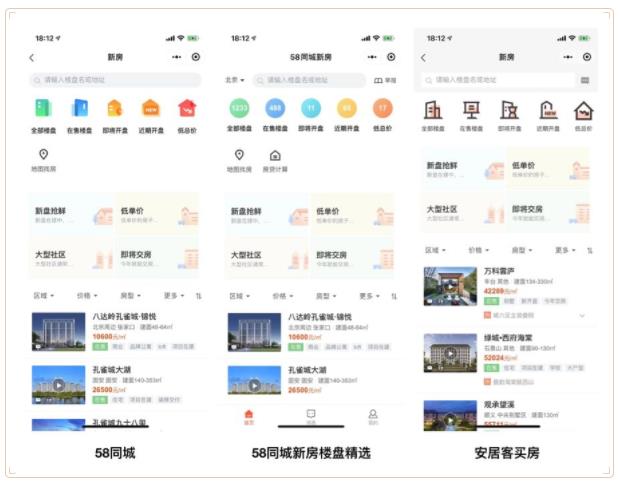Open the 低单价 card in 安居客 screen
620x482 pixels.
[x=548, y=169]
